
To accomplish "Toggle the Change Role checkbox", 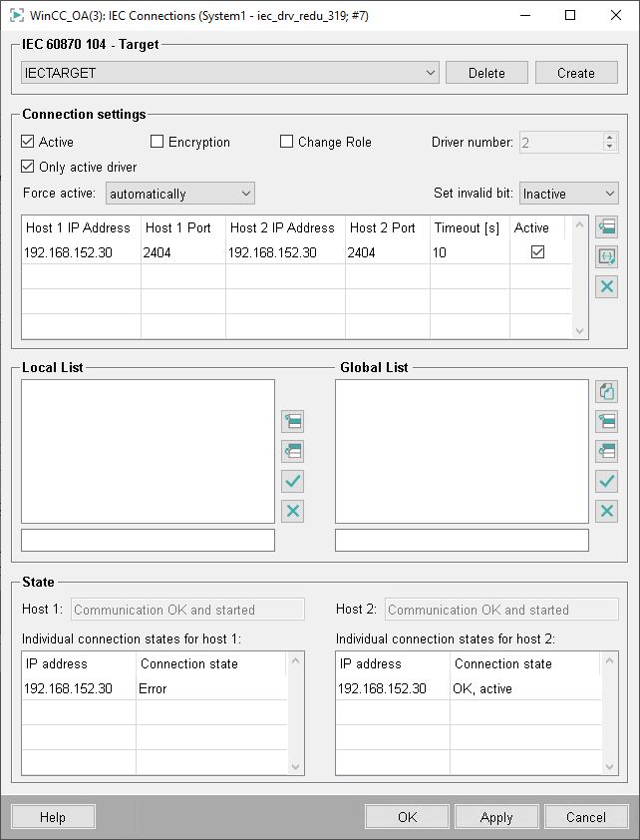I will pyautogui.click(x=287, y=142).
